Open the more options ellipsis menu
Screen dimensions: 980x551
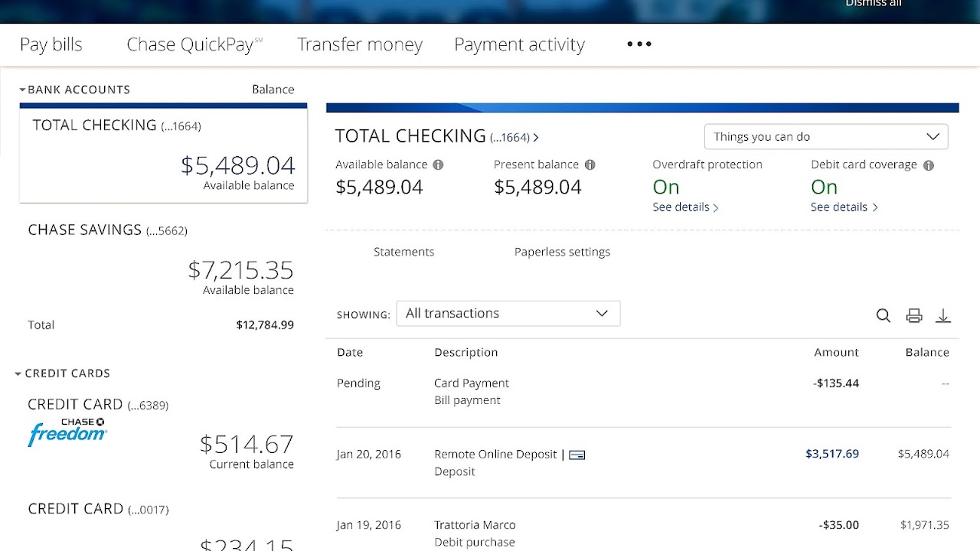point(639,44)
